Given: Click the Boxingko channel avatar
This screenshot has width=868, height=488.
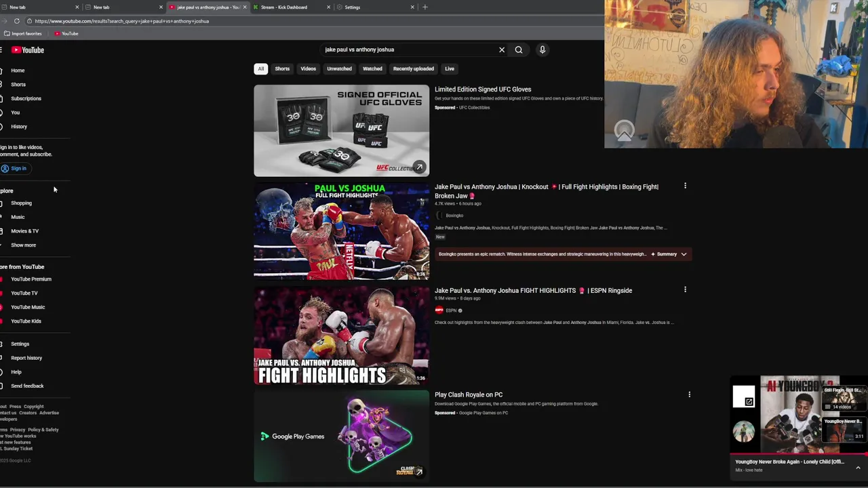Looking at the screenshot, I should 439,216.
